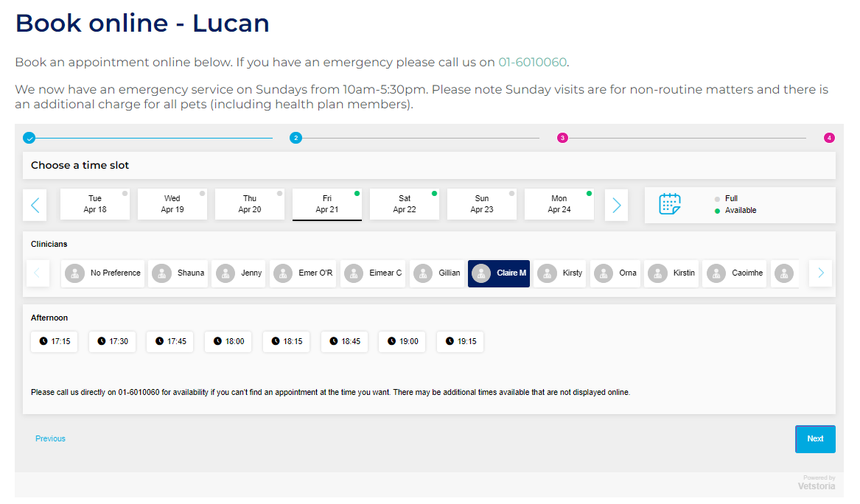
Task: Click the Previous navigation text
Action: (x=50, y=438)
